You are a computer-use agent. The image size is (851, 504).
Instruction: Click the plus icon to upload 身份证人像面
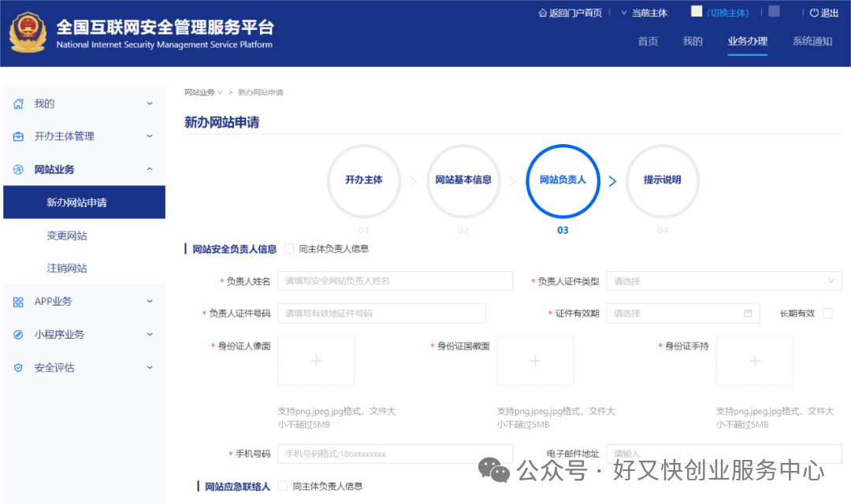tap(317, 361)
